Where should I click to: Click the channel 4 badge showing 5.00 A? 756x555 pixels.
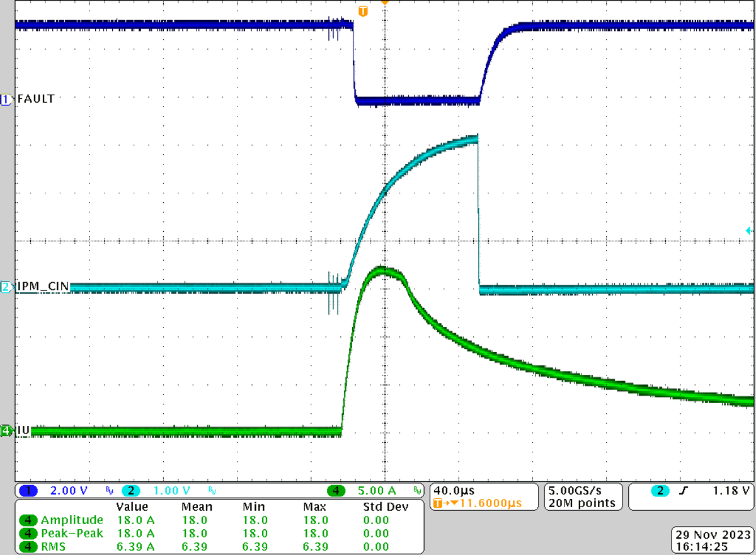[336, 490]
